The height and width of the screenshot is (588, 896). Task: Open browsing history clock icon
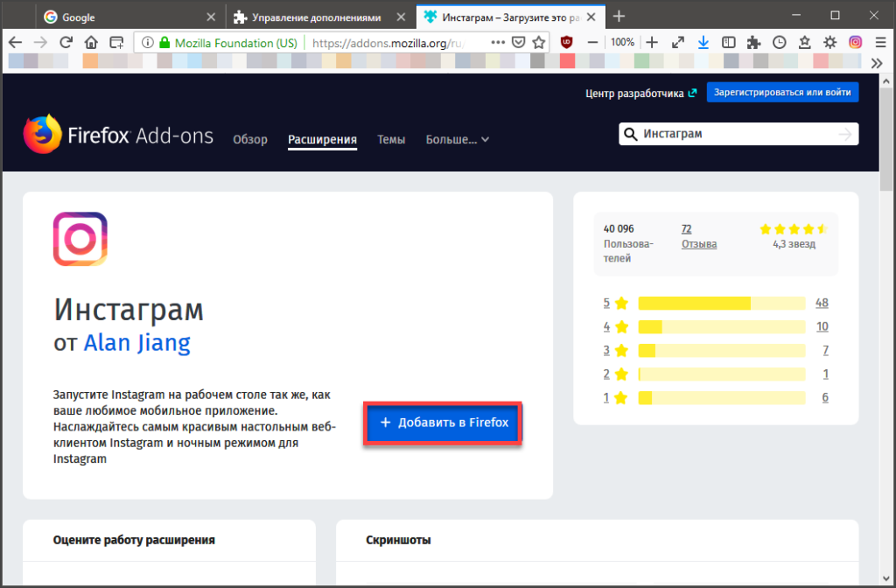click(x=780, y=42)
